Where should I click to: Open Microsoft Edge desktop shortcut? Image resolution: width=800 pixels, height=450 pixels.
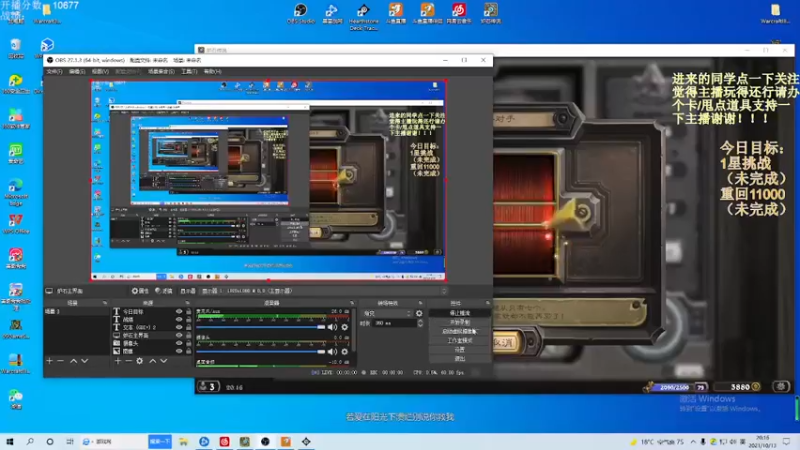click(x=16, y=191)
